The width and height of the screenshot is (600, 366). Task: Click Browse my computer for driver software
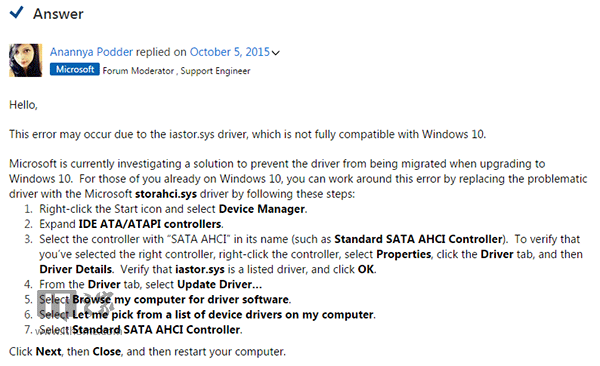coord(181,299)
